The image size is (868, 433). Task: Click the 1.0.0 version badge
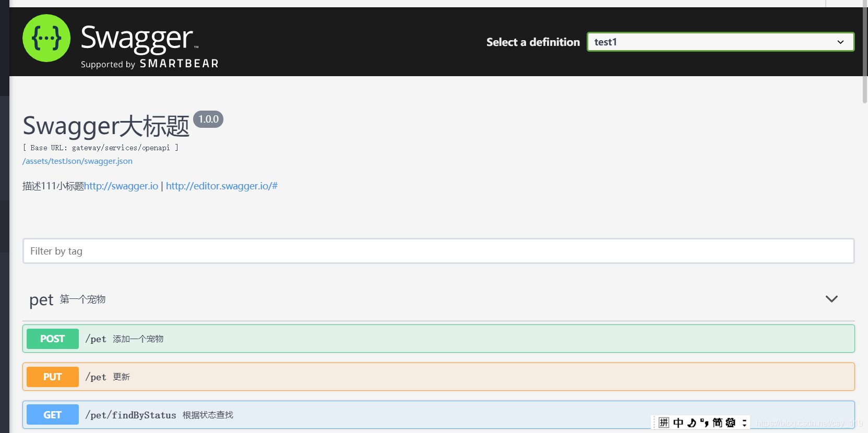tap(208, 119)
